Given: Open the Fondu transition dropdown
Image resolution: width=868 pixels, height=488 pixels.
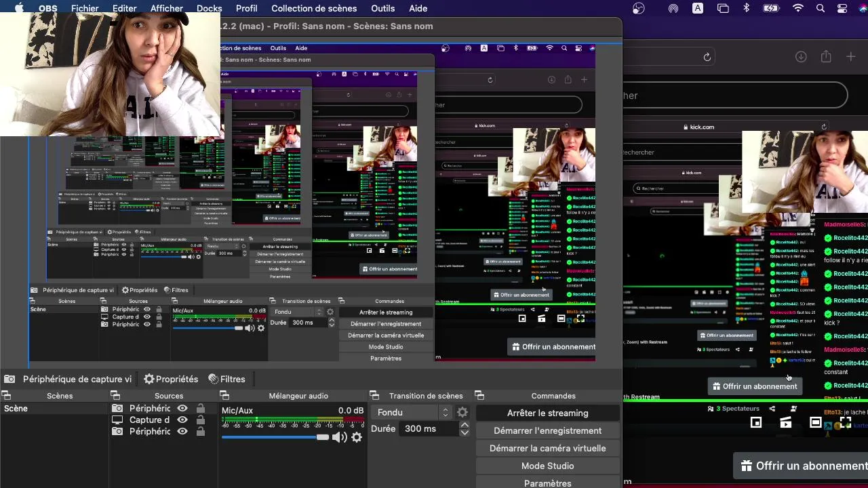Looking at the screenshot, I should pyautogui.click(x=412, y=413).
